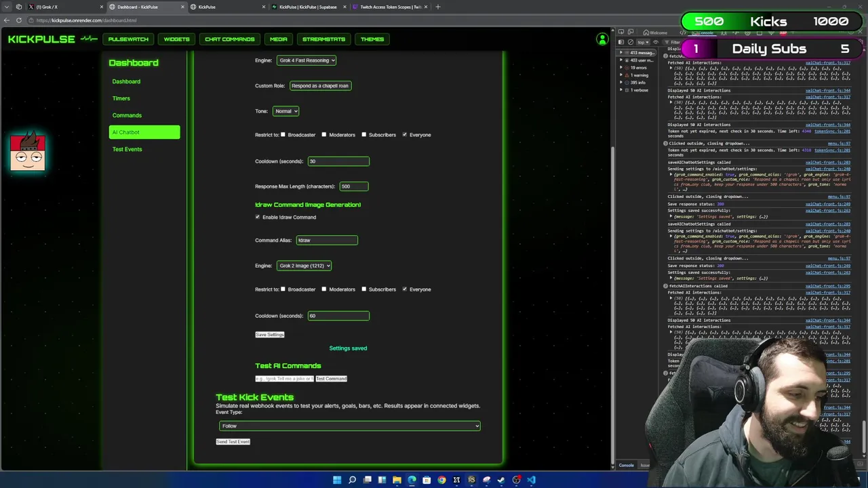Open CHAT COMMANDS nav menu
The width and height of the screenshot is (868, 488).
click(x=230, y=39)
